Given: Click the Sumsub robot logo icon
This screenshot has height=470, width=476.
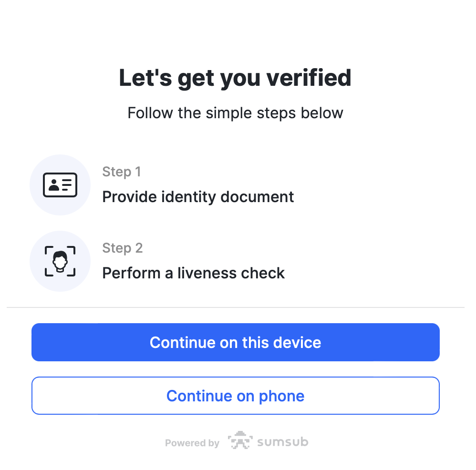Looking at the screenshot, I should point(240,440).
